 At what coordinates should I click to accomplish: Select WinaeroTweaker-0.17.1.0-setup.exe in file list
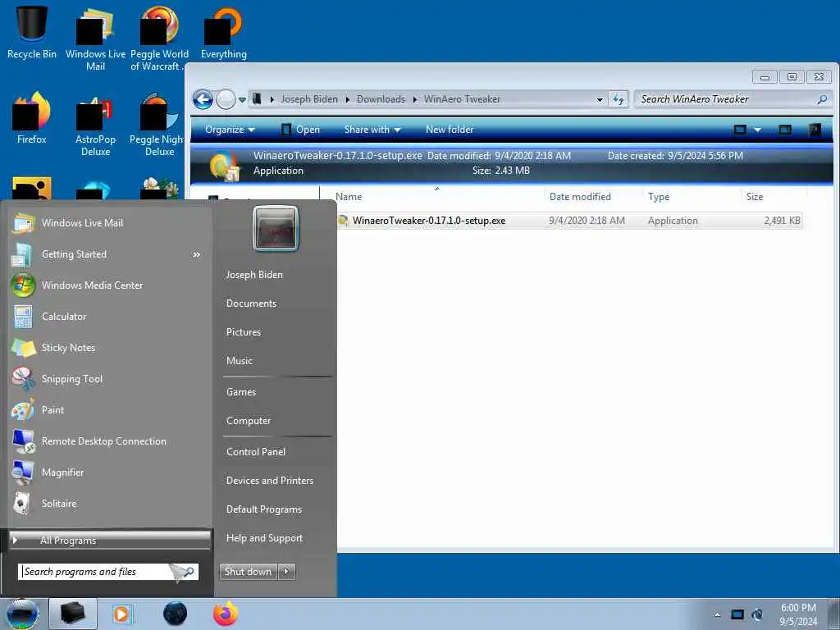(x=569, y=221)
